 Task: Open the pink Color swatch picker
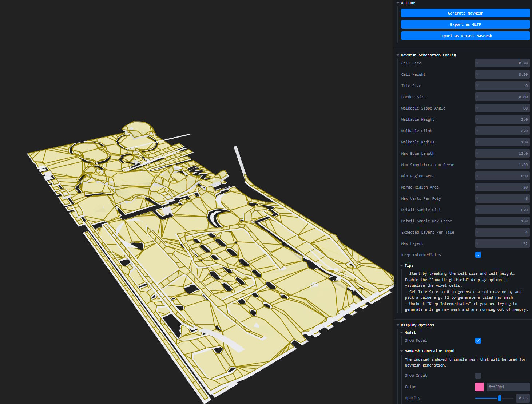click(x=480, y=387)
